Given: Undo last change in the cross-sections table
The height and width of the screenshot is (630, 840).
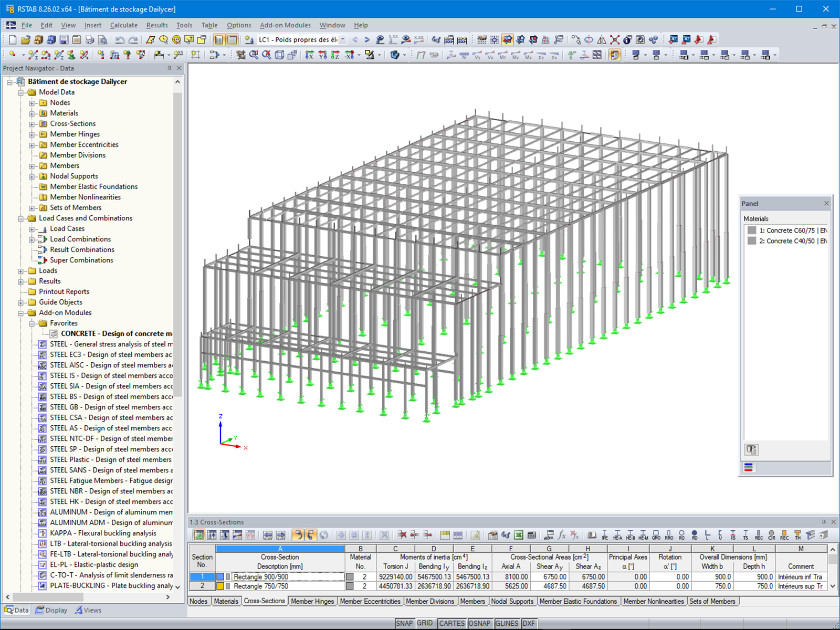Looking at the screenshot, I should tap(297, 535).
